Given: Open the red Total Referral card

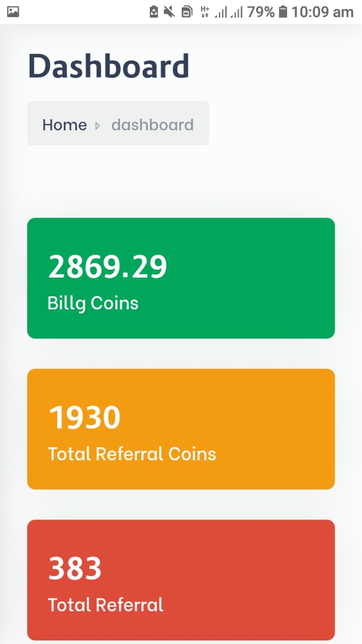Looking at the screenshot, I should click(x=181, y=580).
